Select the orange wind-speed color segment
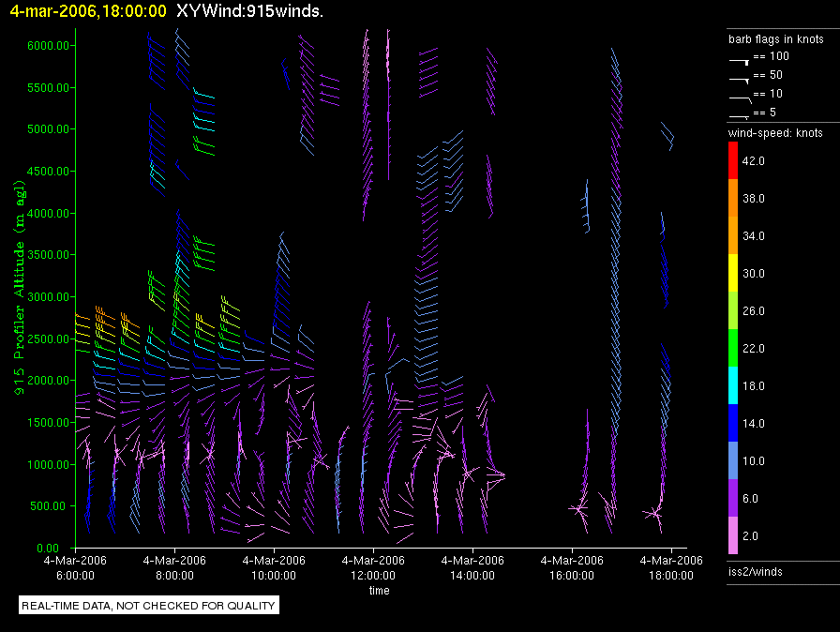Screen dimensions: 840x632 click(734, 198)
